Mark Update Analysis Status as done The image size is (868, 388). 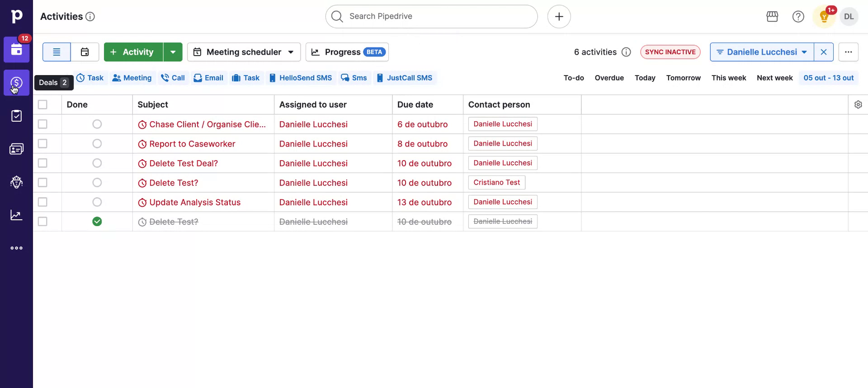pos(97,202)
